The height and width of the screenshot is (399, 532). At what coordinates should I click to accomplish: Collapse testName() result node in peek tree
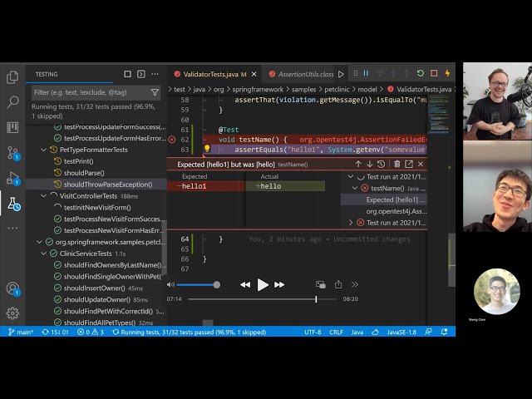[x=355, y=188]
